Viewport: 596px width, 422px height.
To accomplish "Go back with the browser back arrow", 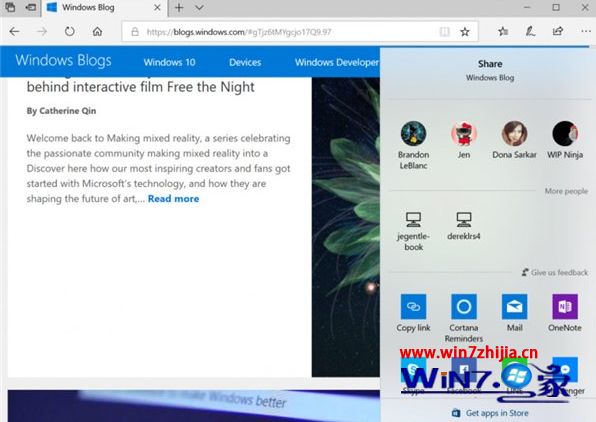I will 14,32.
